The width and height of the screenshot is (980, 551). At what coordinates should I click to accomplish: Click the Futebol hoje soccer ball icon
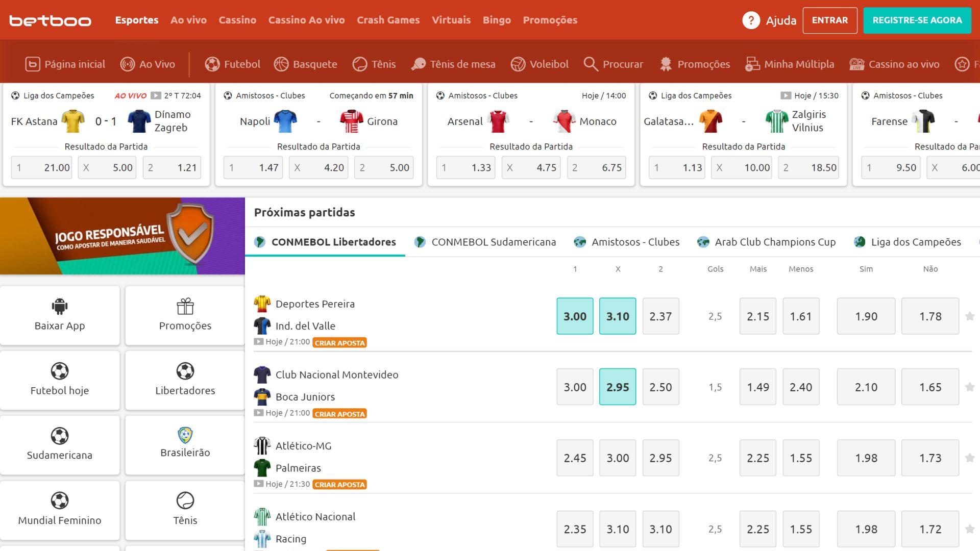60,371
